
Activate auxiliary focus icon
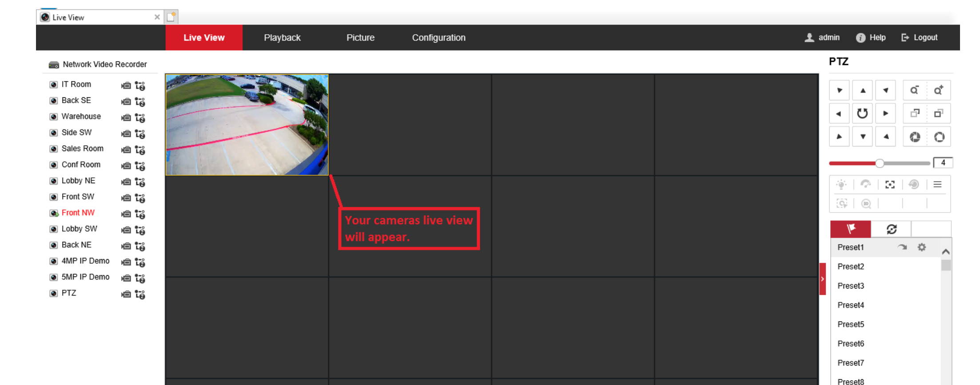(890, 184)
